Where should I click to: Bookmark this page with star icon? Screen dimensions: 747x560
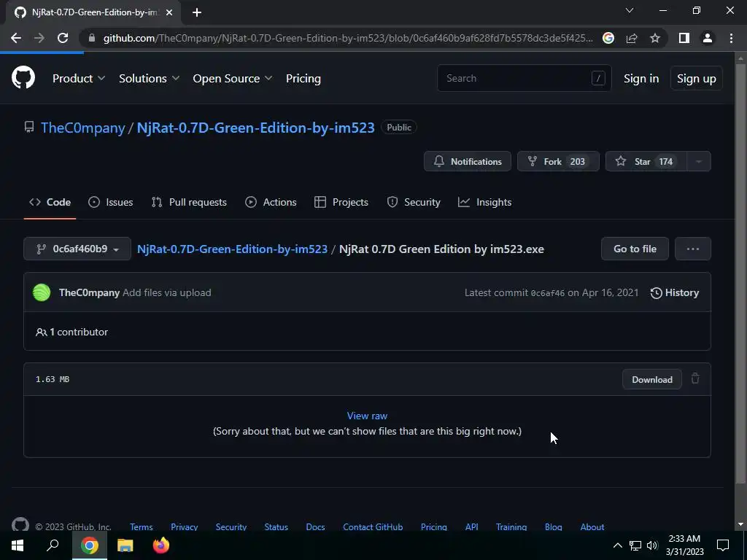coord(655,38)
